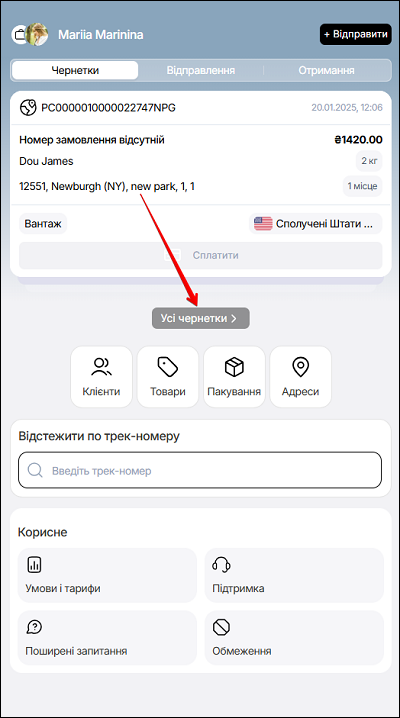Screen dimensions: 400x718
Task: Click the globe icon beside shipment number
Action: click(x=27, y=108)
